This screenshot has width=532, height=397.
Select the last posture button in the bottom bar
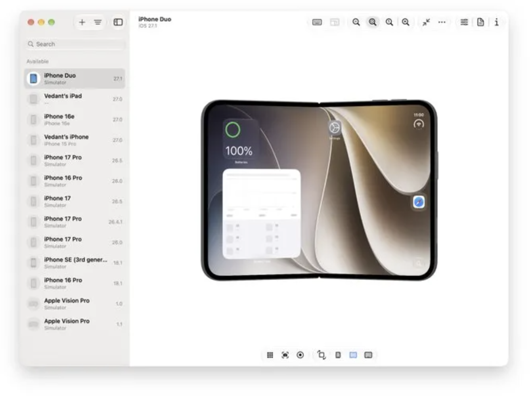coord(368,355)
